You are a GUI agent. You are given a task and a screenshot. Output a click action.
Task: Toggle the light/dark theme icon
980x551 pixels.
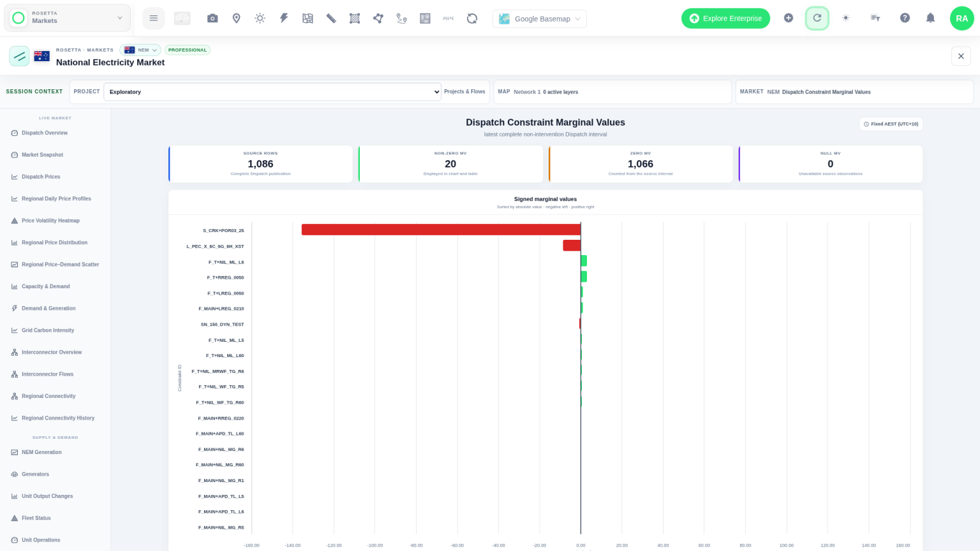tap(846, 18)
